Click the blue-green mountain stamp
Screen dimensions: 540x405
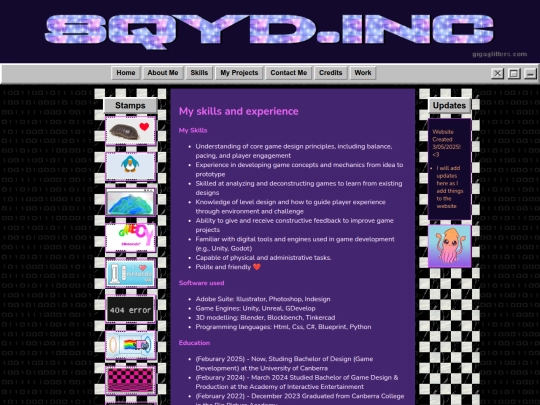coord(131,202)
